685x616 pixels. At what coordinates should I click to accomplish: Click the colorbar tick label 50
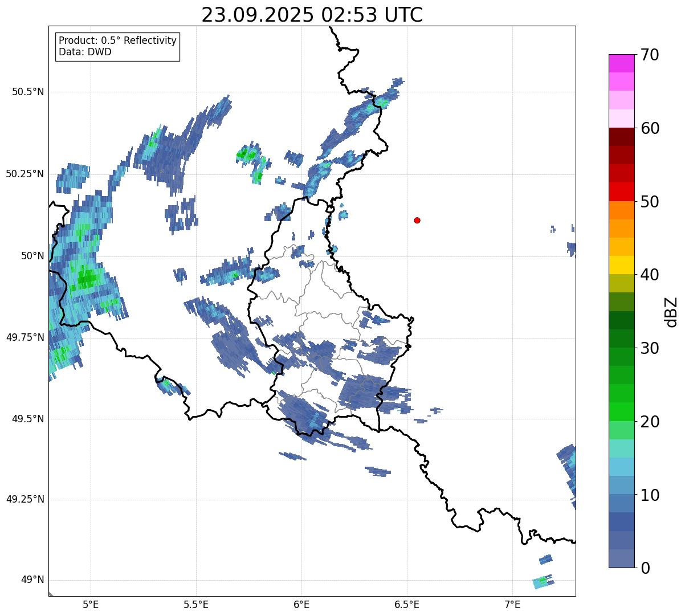[650, 202]
